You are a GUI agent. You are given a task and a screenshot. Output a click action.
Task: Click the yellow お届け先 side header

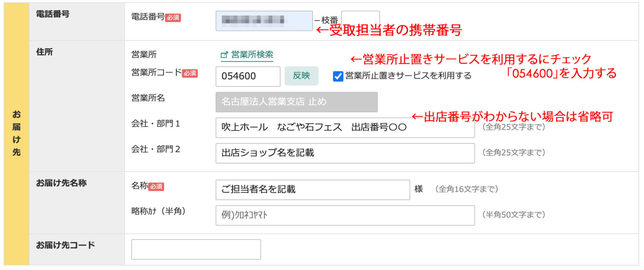tap(16, 134)
